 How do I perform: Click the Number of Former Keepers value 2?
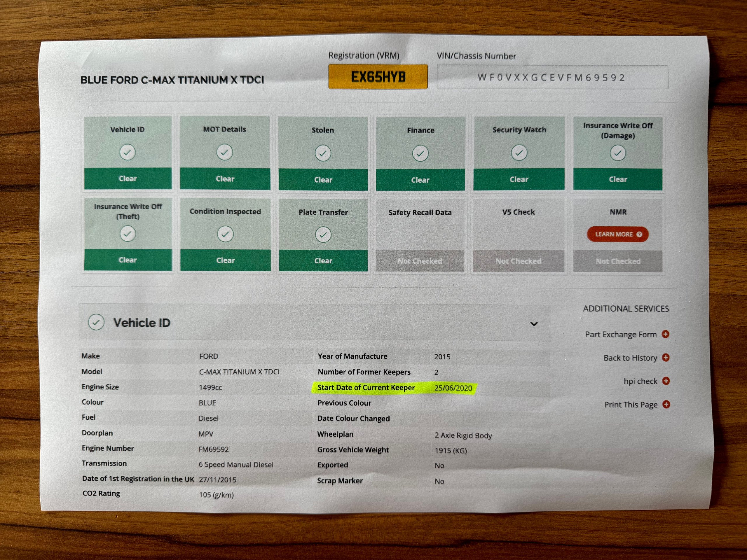pyautogui.click(x=436, y=372)
